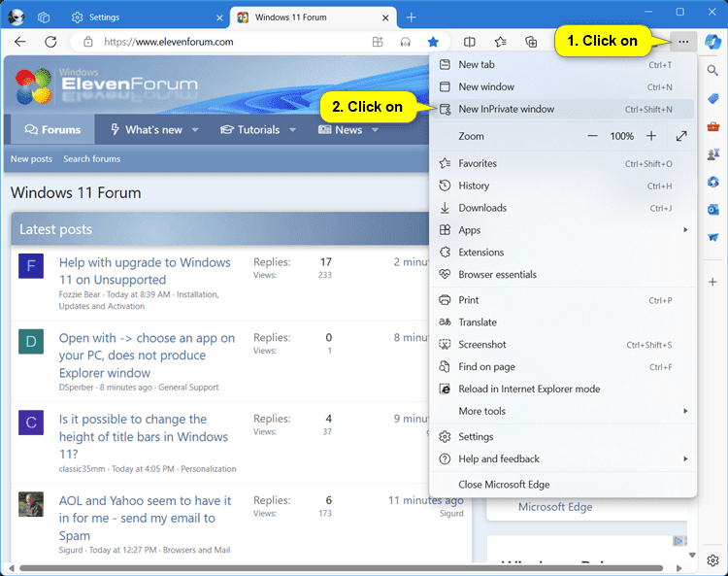Decrease zoom with minus button
This screenshot has width=728, height=576.
click(592, 136)
